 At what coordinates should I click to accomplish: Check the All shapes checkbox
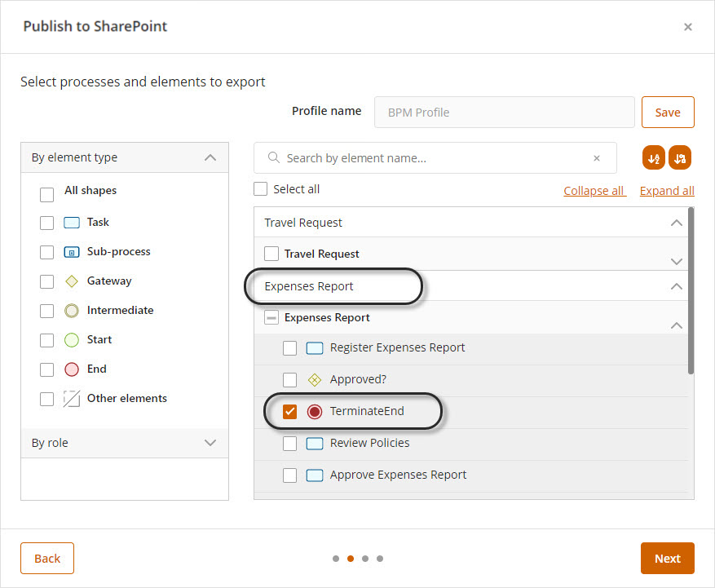47,194
